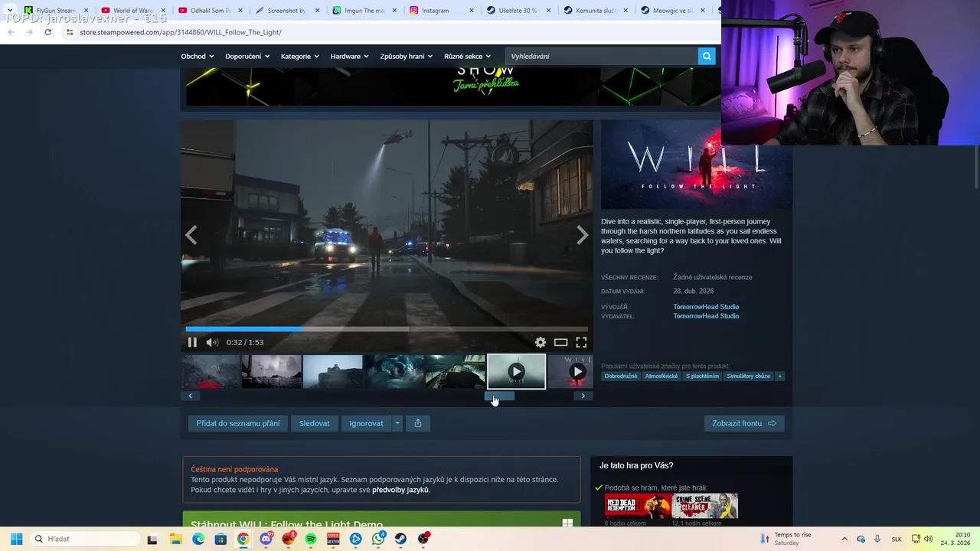Expand the Hardware menu
Image resolution: width=980 pixels, height=551 pixels.
pyautogui.click(x=349, y=56)
